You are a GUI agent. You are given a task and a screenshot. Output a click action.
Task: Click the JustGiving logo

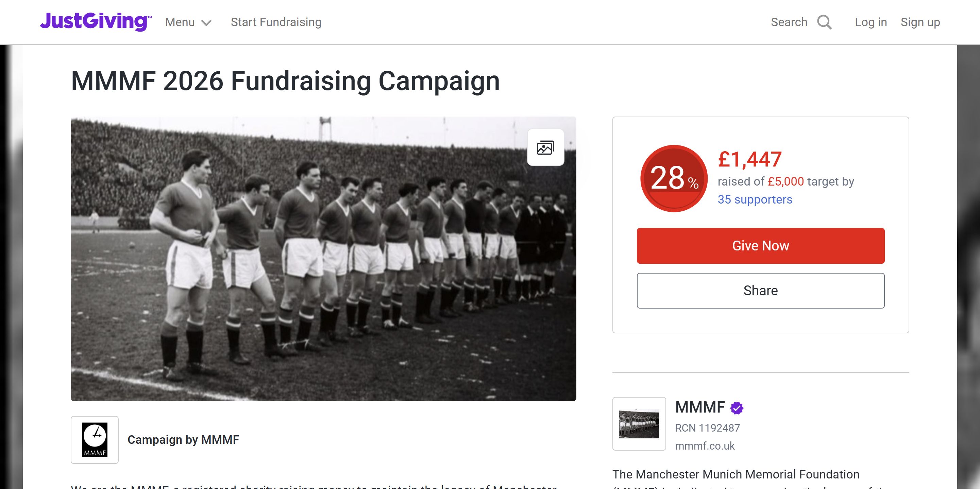[96, 22]
